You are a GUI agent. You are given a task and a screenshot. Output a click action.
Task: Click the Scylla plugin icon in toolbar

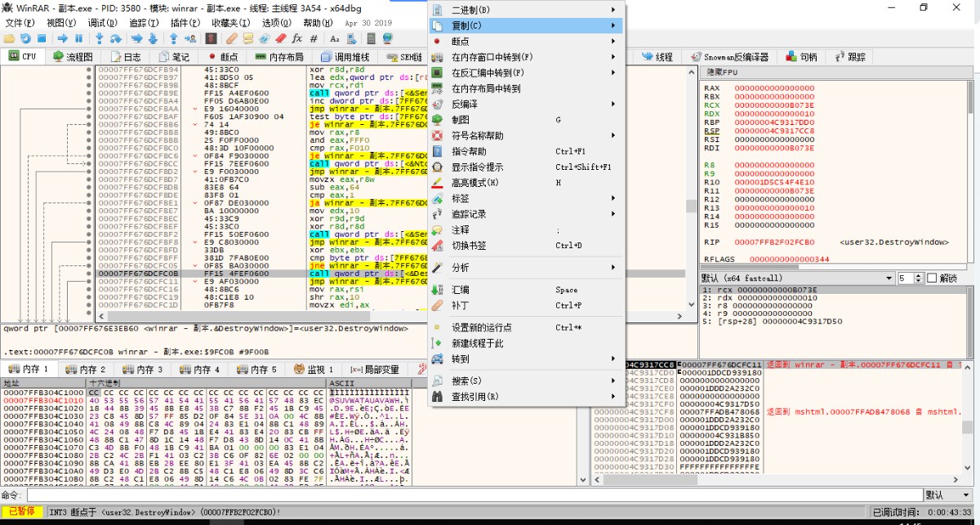pos(211,38)
